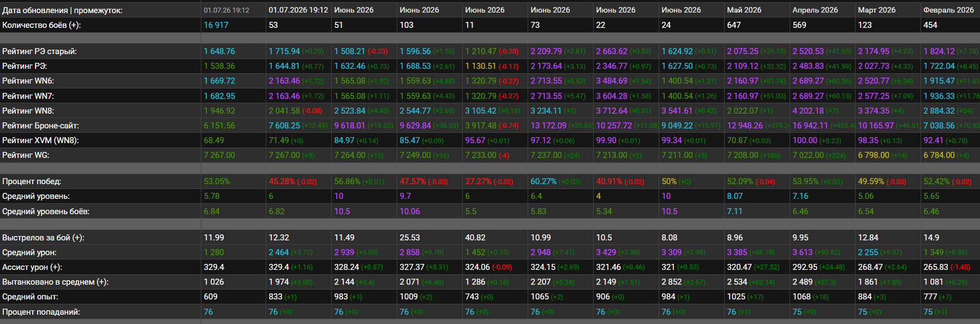Select the overall armor-site rating 6 151.56
980x324 pixels.
219,125
